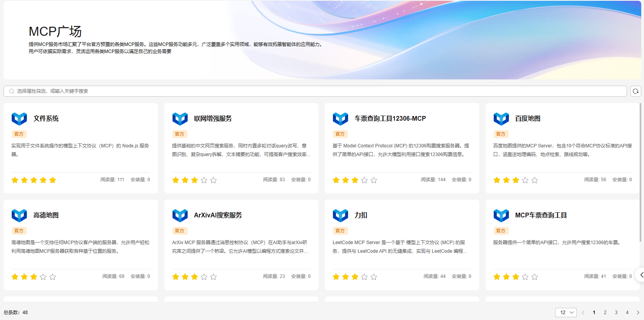Click the ArXivAI搜索服务 card description text
644x320 pixels.
(x=240, y=247)
